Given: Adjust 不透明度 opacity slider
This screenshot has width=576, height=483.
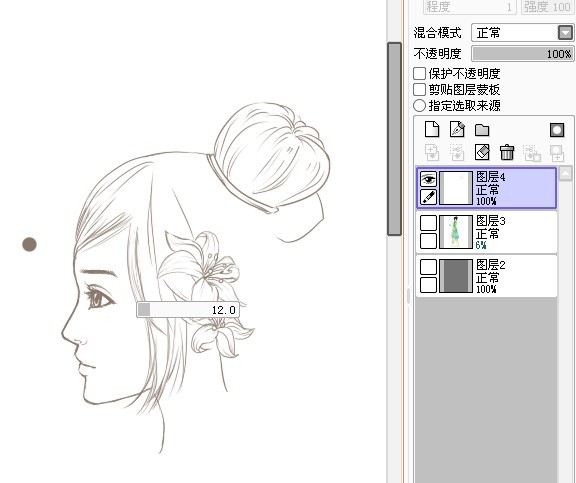Looking at the screenshot, I should pyautogui.click(x=522, y=54).
